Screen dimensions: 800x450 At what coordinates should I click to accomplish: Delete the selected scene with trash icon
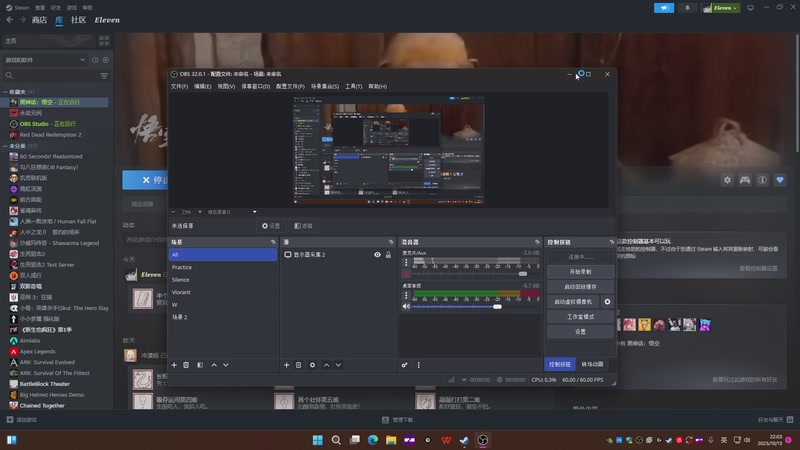[186, 365]
